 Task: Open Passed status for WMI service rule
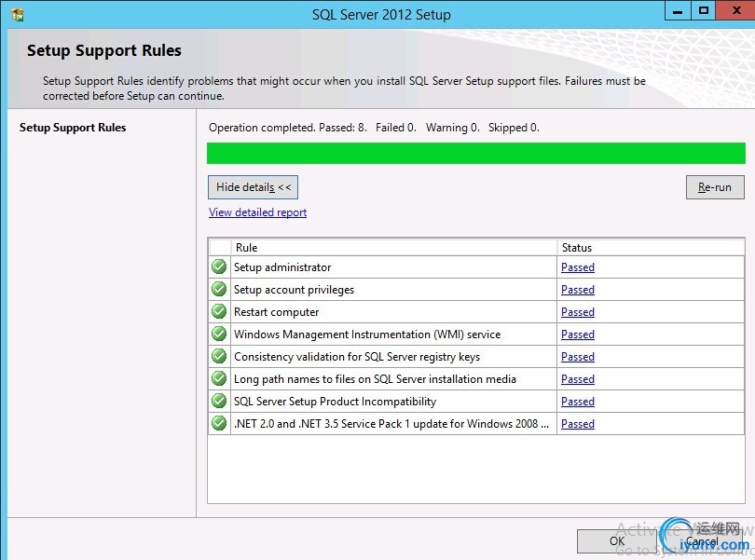(578, 335)
